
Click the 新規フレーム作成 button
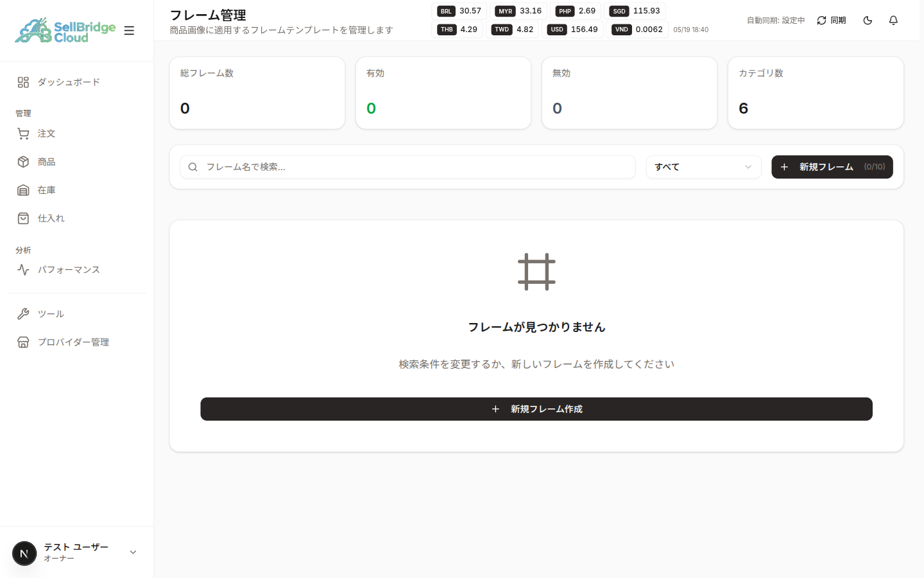pyautogui.click(x=536, y=409)
